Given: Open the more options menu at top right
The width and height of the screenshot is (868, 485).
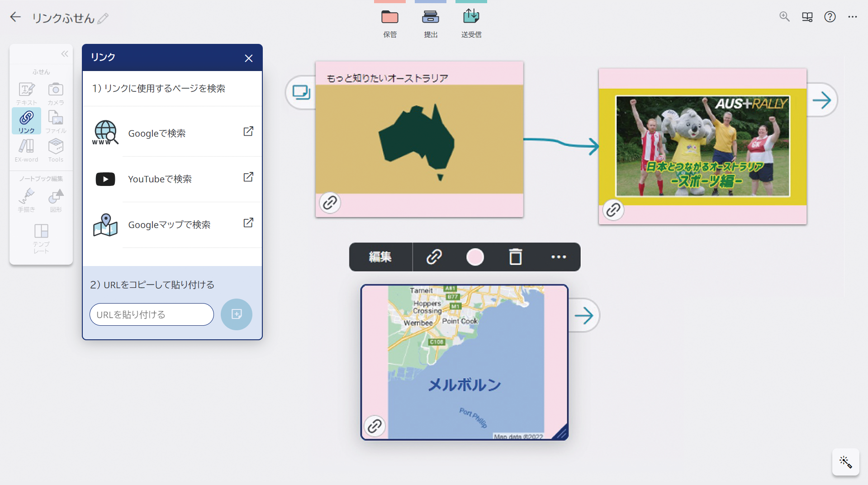Looking at the screenshot, I should (x=852, y=17).
